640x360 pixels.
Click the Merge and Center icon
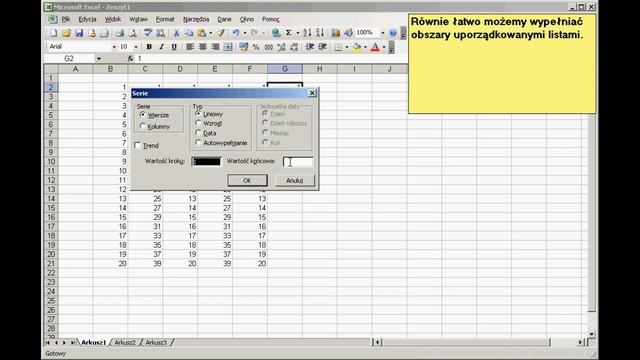coord(228,47)
